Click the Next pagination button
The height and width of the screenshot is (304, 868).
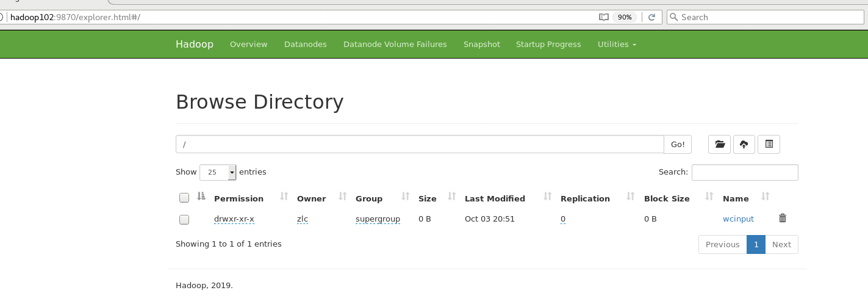[781, 244]
